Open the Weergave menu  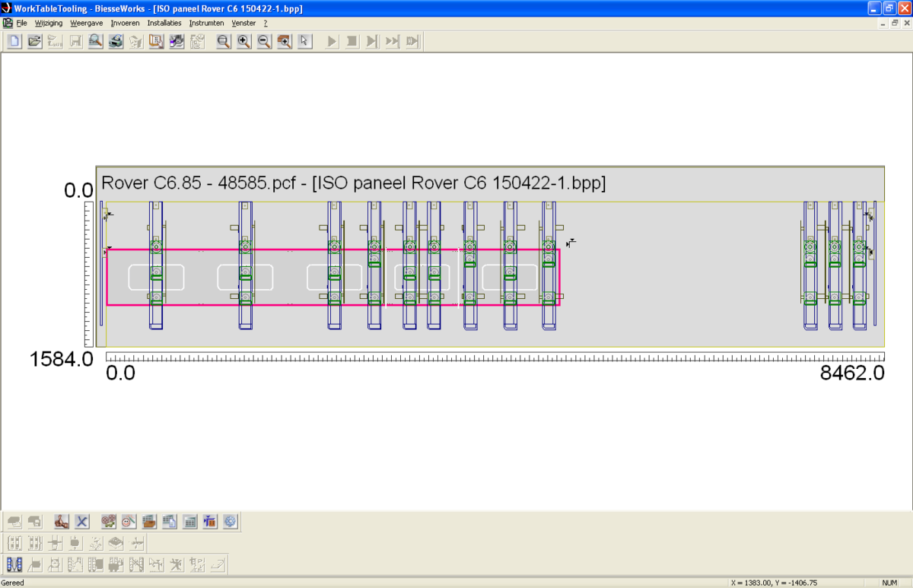click(x=86, y=23)
